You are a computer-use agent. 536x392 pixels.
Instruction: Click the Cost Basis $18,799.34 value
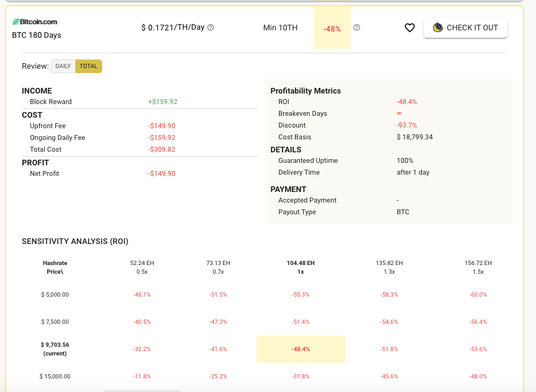415,137
